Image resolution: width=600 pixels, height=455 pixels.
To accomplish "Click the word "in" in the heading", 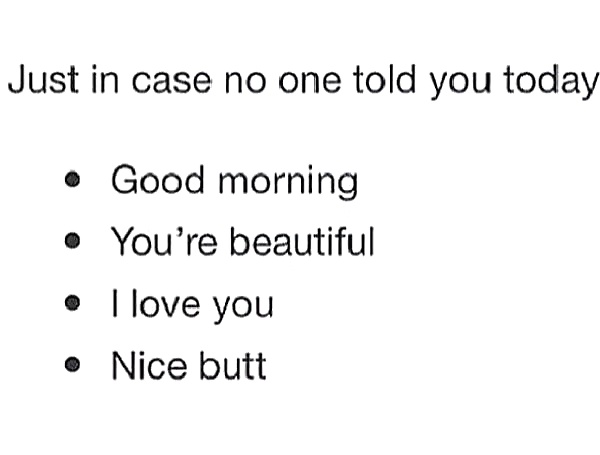I will point(102,80).
